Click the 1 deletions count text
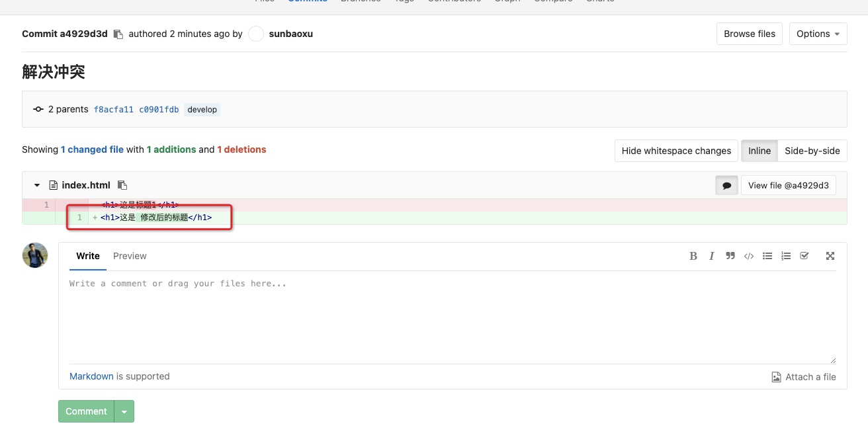The image size is (868, 445). [241, 149]
